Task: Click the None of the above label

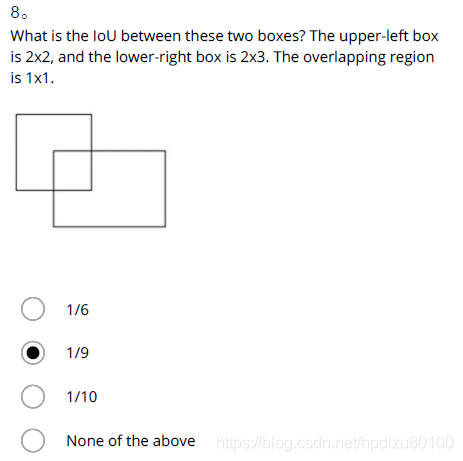Action: click(x=131, y=441)
